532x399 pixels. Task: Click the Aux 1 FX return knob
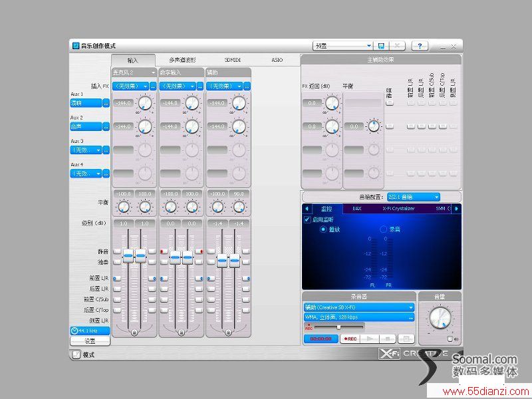tap(332, 103)
